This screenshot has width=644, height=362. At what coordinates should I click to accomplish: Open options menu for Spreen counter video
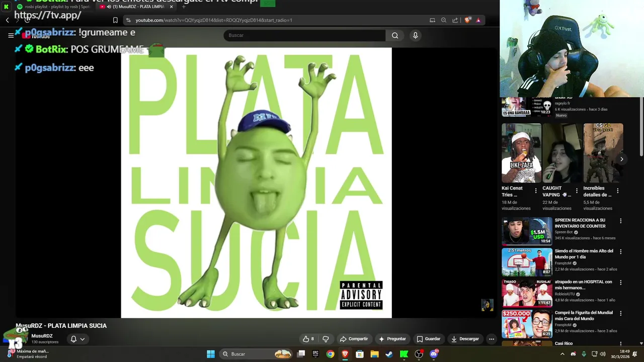(x=620, y=221)
